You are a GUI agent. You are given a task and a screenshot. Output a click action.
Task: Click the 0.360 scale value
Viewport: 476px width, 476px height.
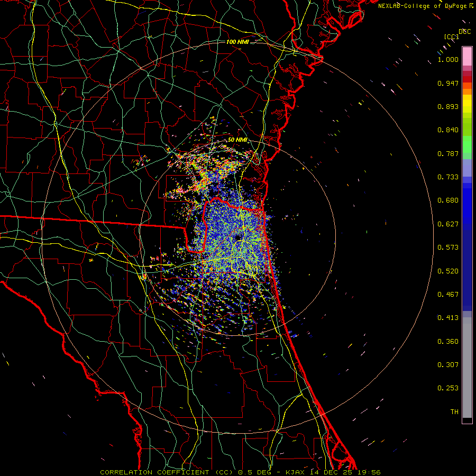448,342
